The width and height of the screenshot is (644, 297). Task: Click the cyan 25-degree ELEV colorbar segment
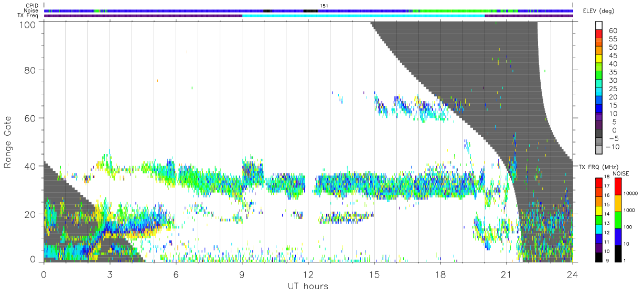click(x=600, y=92)
